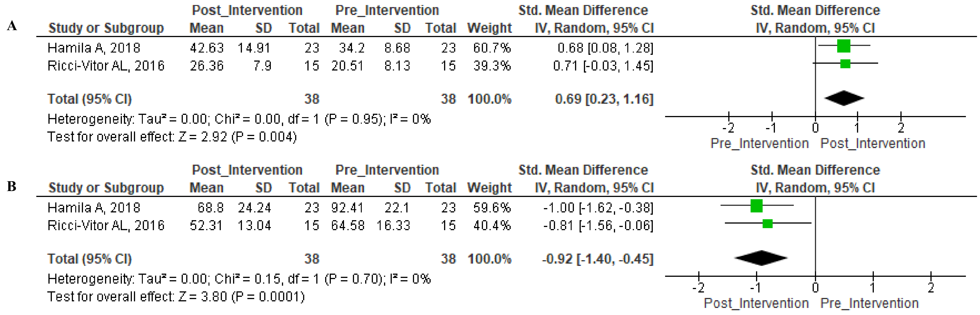
Task: Select the panel A letter label
Action: point(12,26)
